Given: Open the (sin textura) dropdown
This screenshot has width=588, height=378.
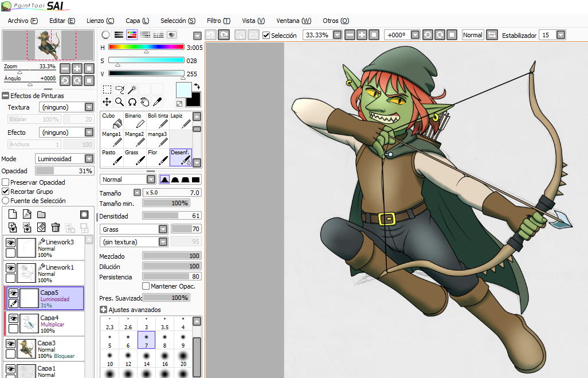Looking at the screenshot, I should (x=163, y=242).
